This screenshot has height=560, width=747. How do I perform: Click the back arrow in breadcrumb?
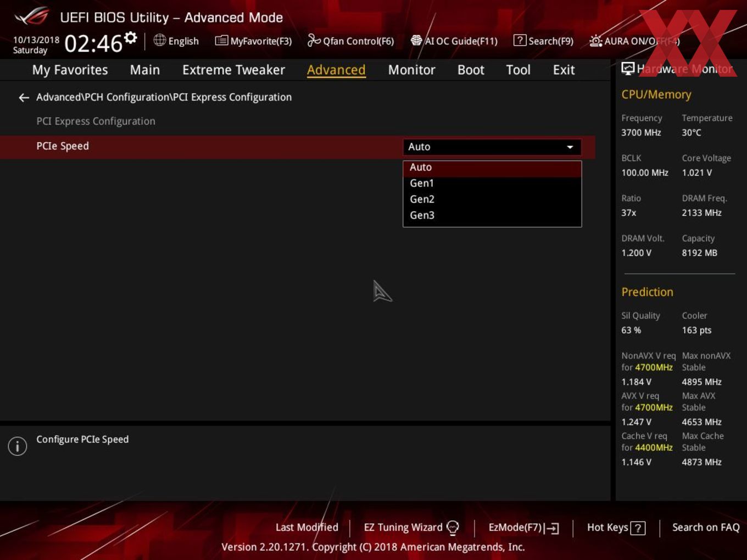pos(24,98)
